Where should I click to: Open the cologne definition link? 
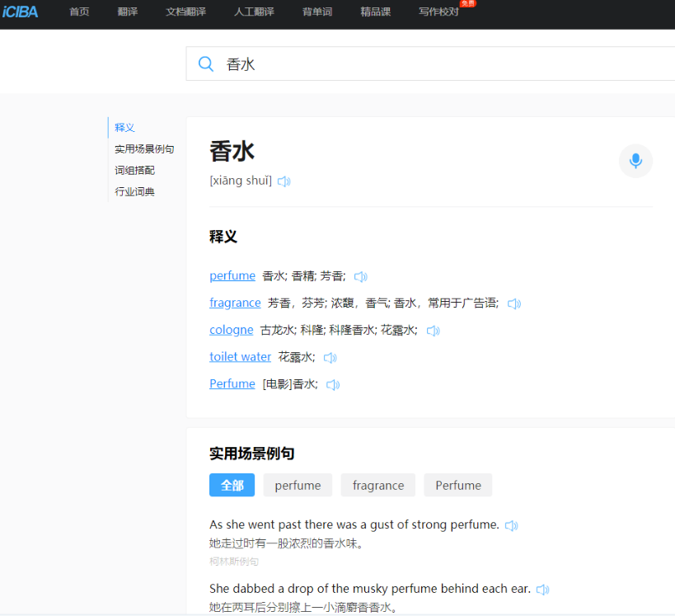(232, 330)
